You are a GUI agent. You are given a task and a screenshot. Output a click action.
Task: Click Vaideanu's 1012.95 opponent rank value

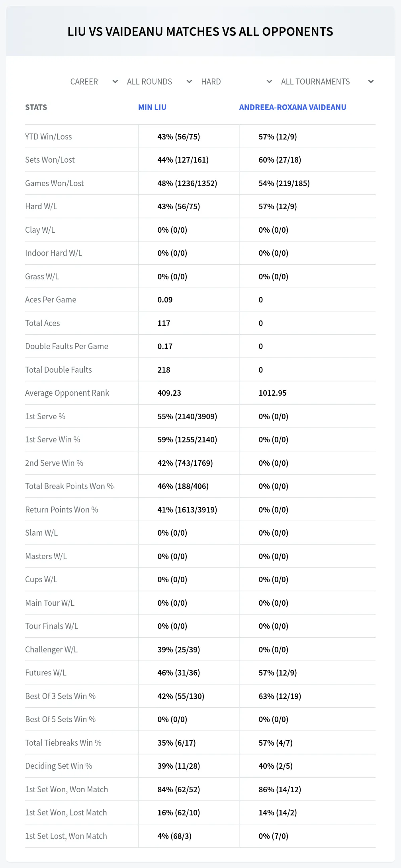(272, 393)
